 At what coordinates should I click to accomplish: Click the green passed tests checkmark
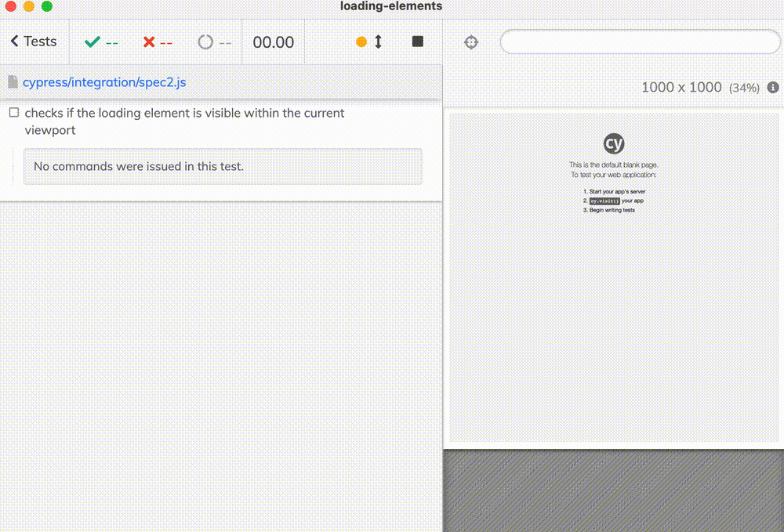click(93, 41)
